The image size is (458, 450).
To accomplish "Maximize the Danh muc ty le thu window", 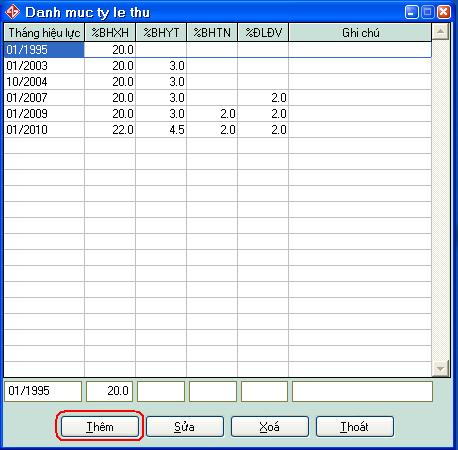I will point(427,12).
